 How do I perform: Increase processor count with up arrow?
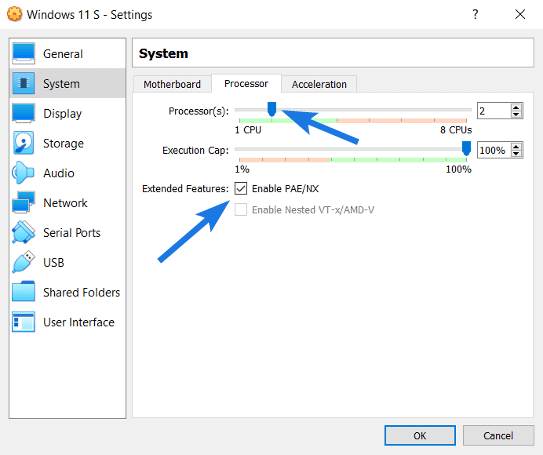point(516,107)
